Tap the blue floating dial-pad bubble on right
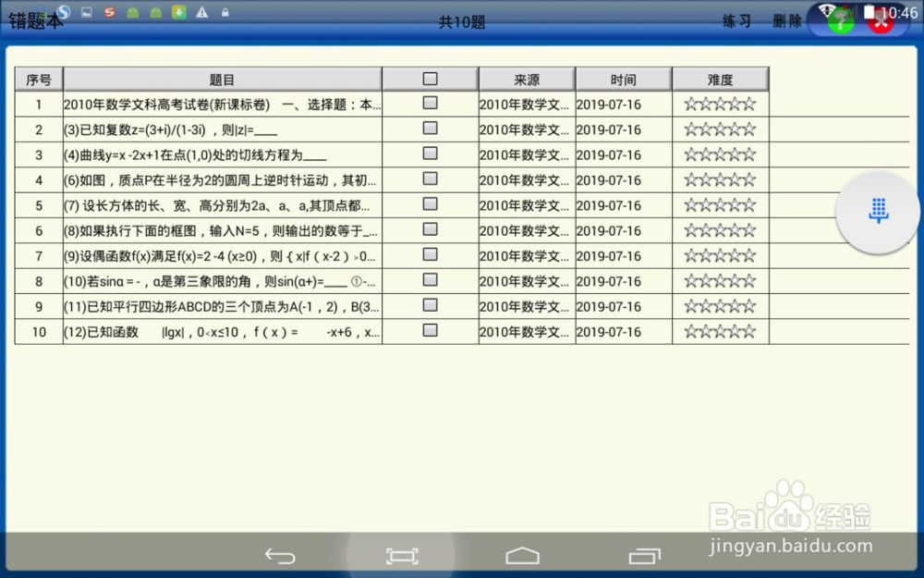 coord(876,213)
